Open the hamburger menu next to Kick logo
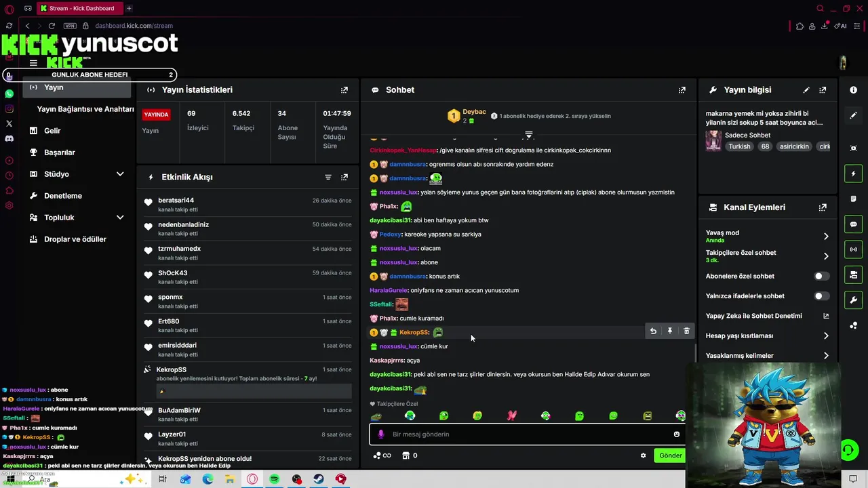Screen dimensions: 868x488 (33, 63)
